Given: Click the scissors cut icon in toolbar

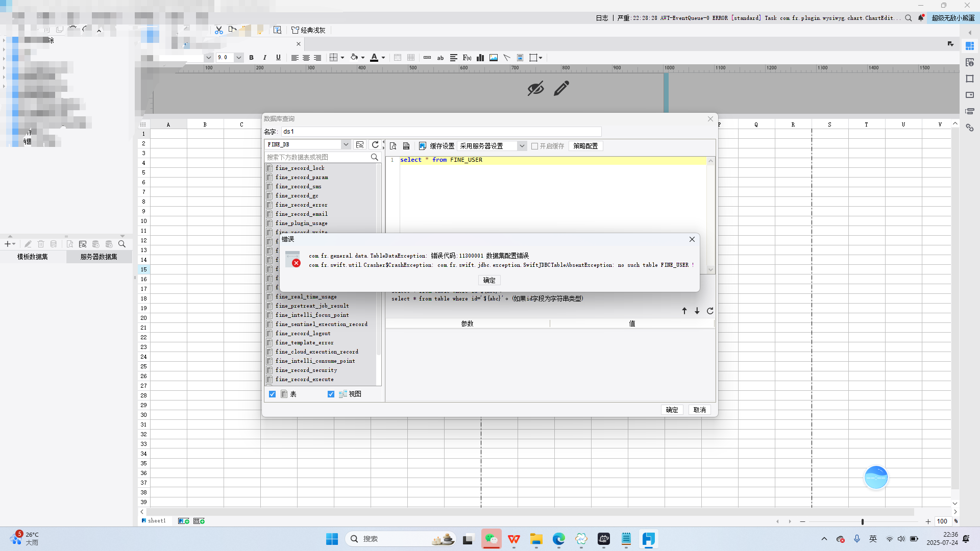Looking at the screenshot, I should point(218,30).
